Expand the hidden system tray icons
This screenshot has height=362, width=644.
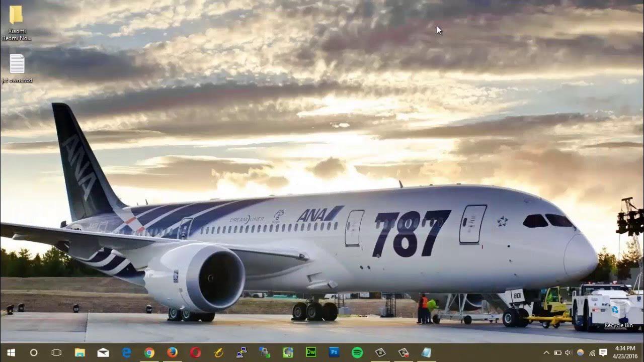coord(546,352)
